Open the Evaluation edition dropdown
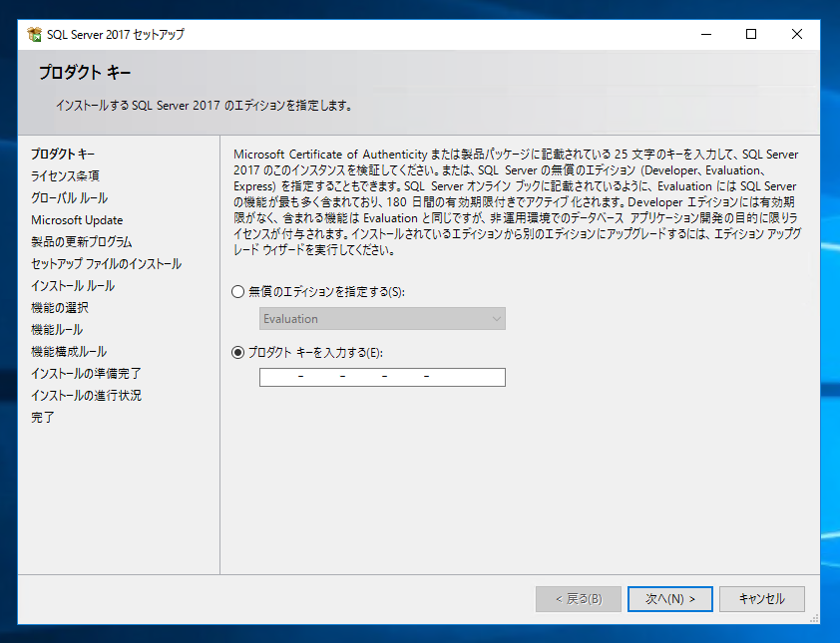Image resolution: width=840 pixels, height=643 pixels. click(382, 319)
